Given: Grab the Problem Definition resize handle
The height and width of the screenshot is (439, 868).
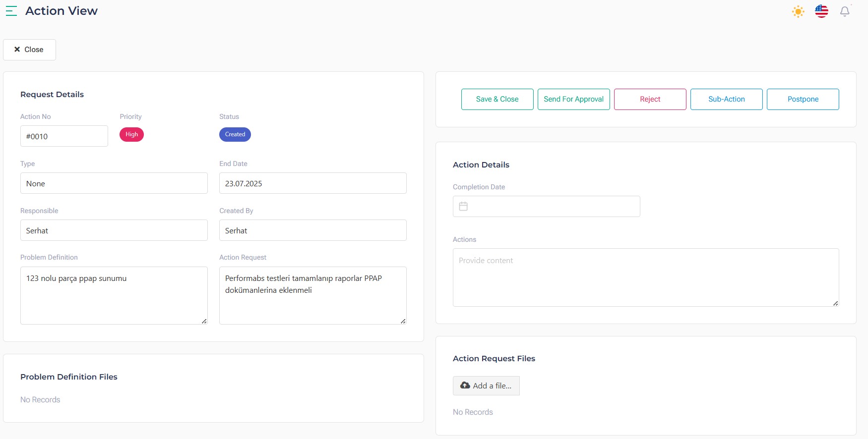Looking at the screenshot, I should coord(204,321).
